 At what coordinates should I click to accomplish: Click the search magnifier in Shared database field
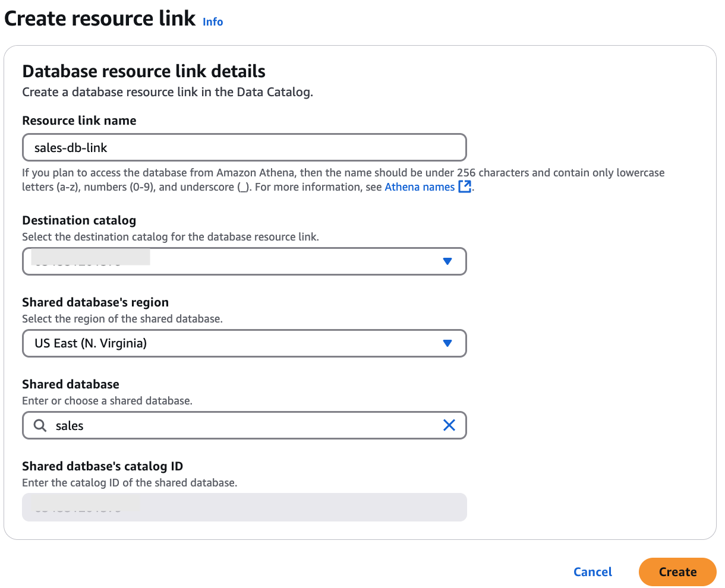click(39, 425)
